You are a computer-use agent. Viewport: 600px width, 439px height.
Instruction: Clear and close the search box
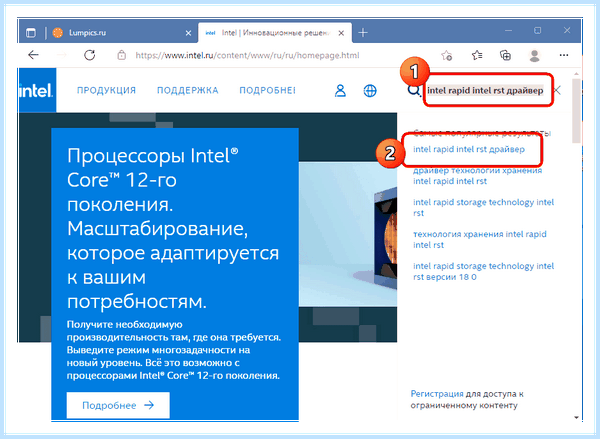(557, 90)
